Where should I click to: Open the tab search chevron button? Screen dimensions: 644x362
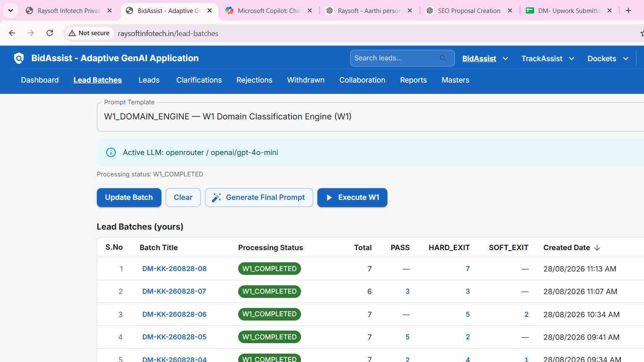[10, 10]
